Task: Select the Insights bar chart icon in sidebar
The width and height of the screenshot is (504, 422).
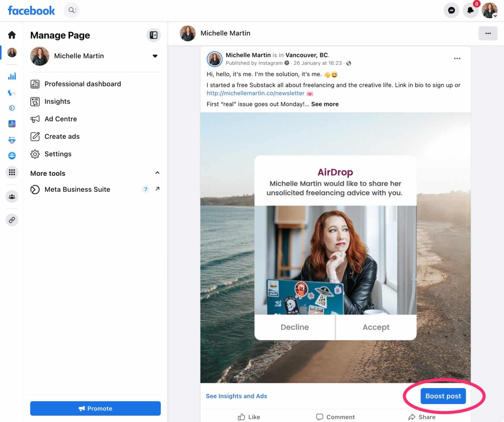Action: (12, 76)
